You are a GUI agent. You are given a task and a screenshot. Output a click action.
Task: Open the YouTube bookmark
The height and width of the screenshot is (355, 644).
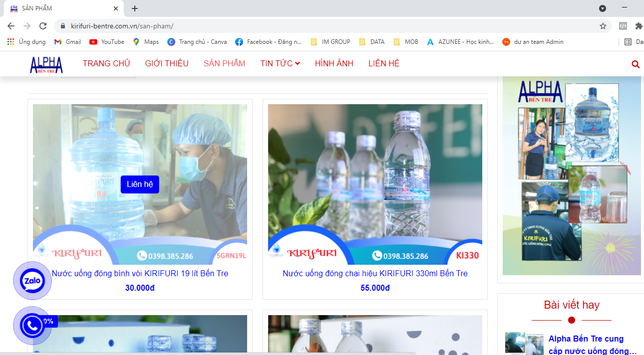pos(106,42)
